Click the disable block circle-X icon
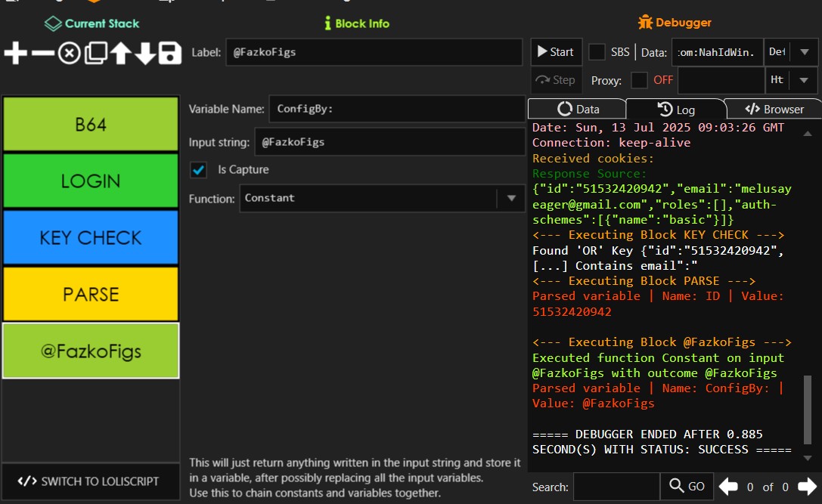The width and height of the screenshot is (822, 504). [x=69, y=53]
